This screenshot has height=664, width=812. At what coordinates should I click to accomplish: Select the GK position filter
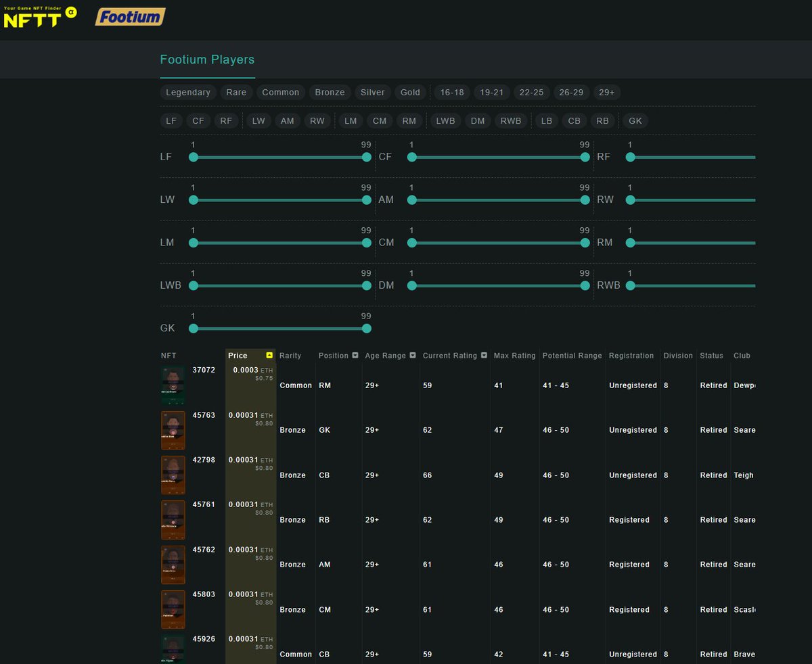(x=635, y=120)
